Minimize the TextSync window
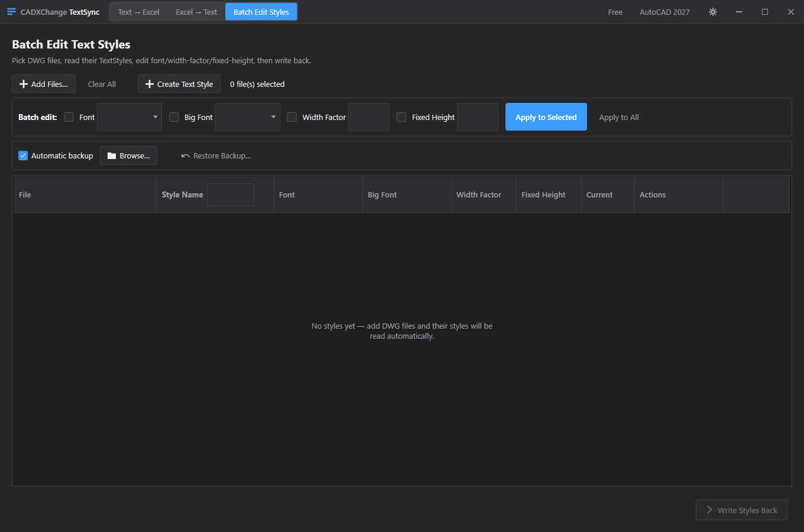The width and height of the screenshot is (804, 532). (x=739, y=12)
